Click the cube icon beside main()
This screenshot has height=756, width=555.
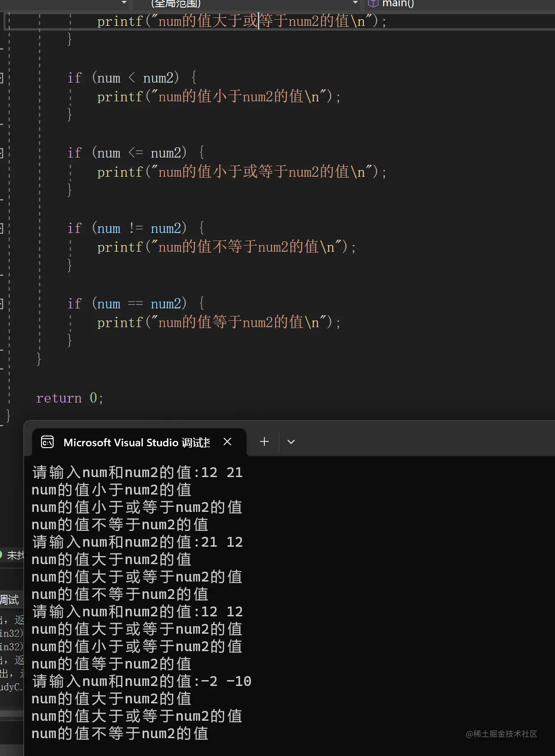373,4
